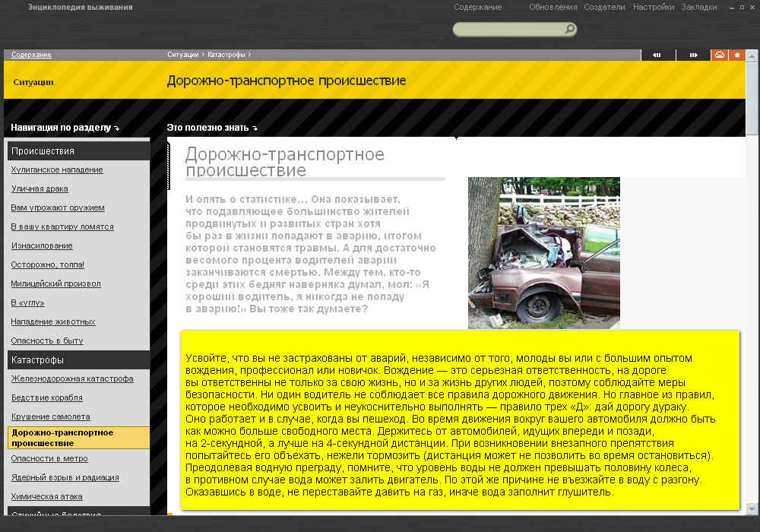Open the Создатели menu item
Image resolution: width=760 pixels, height=532 pixels.
[604, 7]
